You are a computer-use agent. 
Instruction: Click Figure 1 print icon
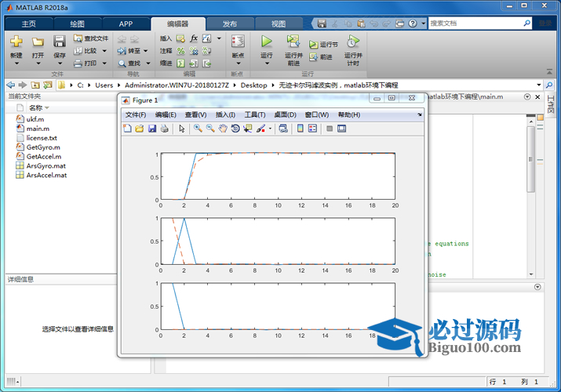click(164, 129)
